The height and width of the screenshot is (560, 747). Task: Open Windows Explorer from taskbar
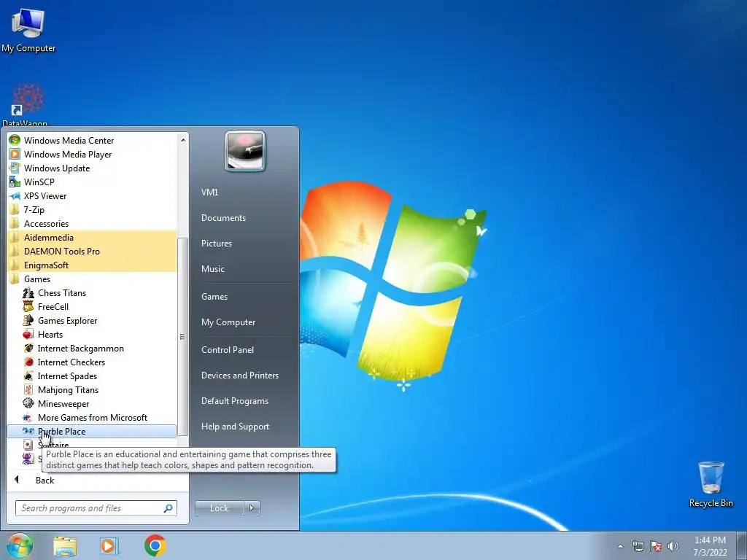[65, 546]
